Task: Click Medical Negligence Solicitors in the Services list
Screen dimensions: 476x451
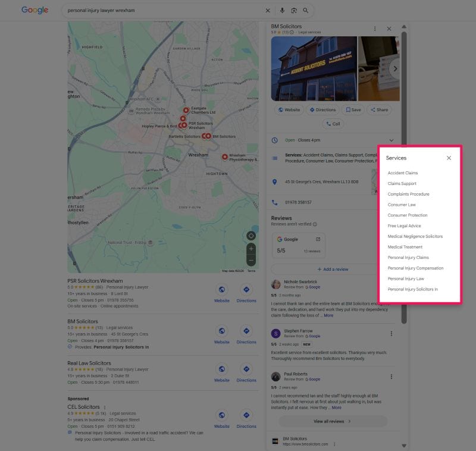Action: (x=415, y=236)
